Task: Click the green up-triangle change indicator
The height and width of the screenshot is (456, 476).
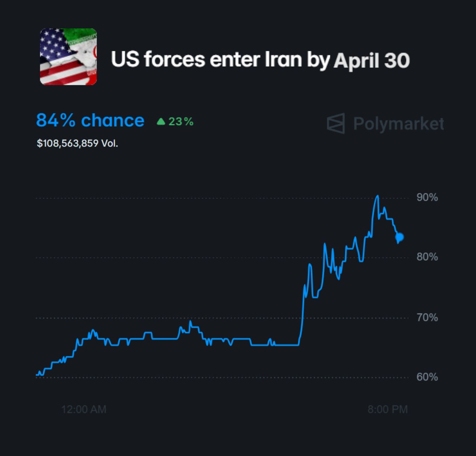Action: [x=161, y=122]
